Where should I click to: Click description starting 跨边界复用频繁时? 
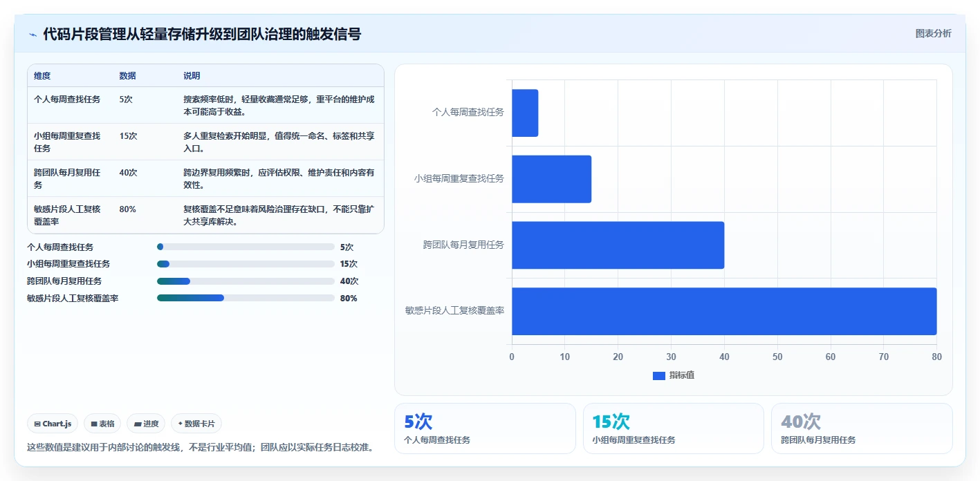(x=279, y=179)
